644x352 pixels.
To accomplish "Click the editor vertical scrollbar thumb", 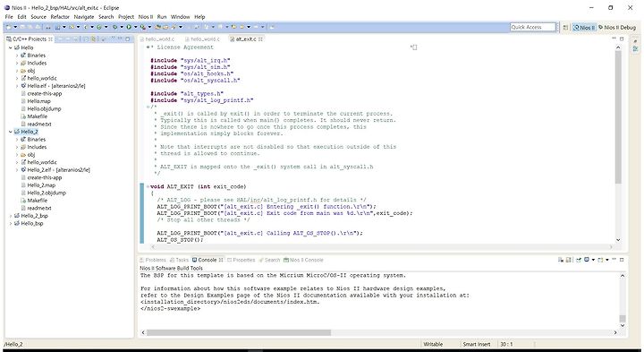I will coord(618,117).
